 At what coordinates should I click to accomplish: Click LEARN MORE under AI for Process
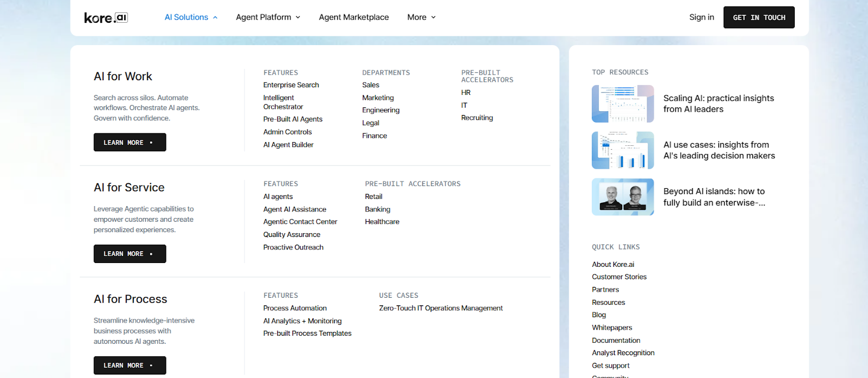pyautogui.click(x=130, y=366)
